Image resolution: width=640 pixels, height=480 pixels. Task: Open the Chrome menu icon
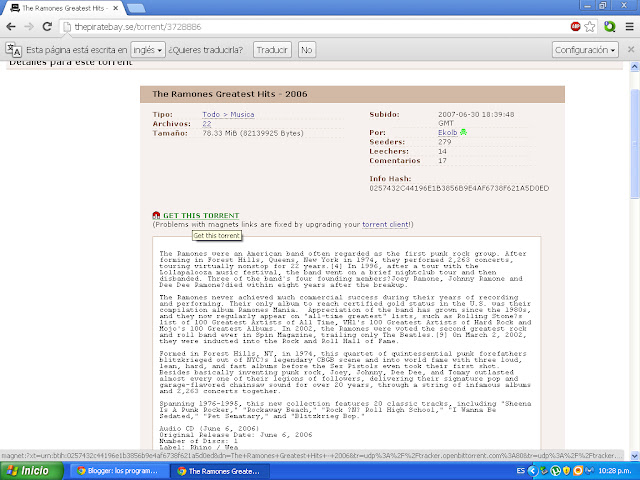pos(629,27)
